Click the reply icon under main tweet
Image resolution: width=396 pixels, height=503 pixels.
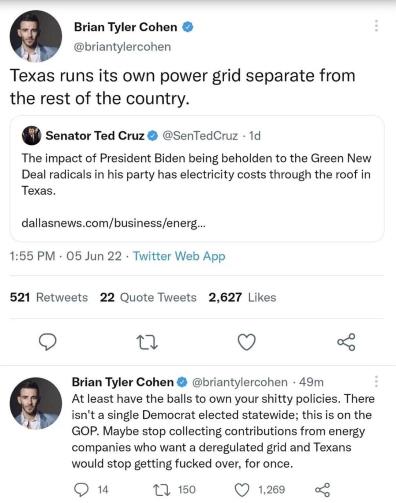(48, 342)
